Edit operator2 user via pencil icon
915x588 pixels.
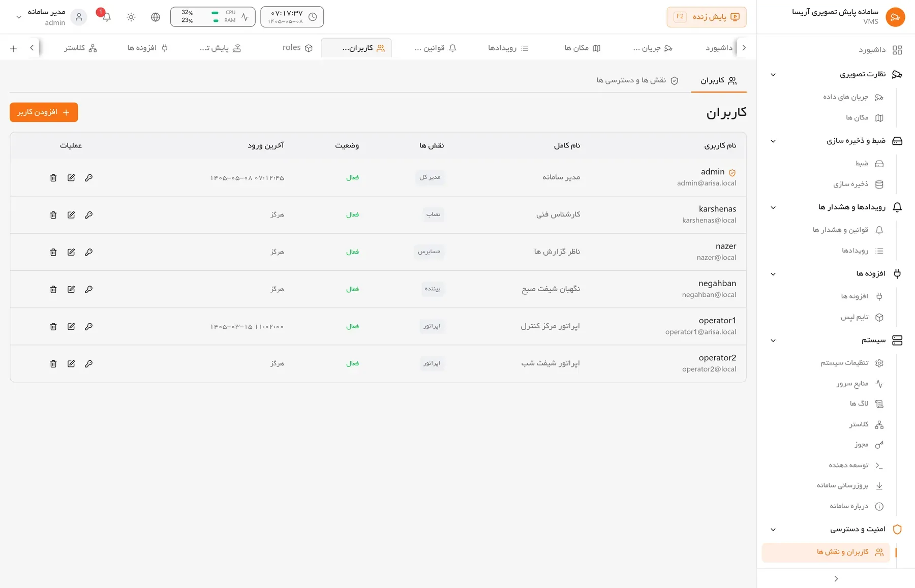(71, 364)
